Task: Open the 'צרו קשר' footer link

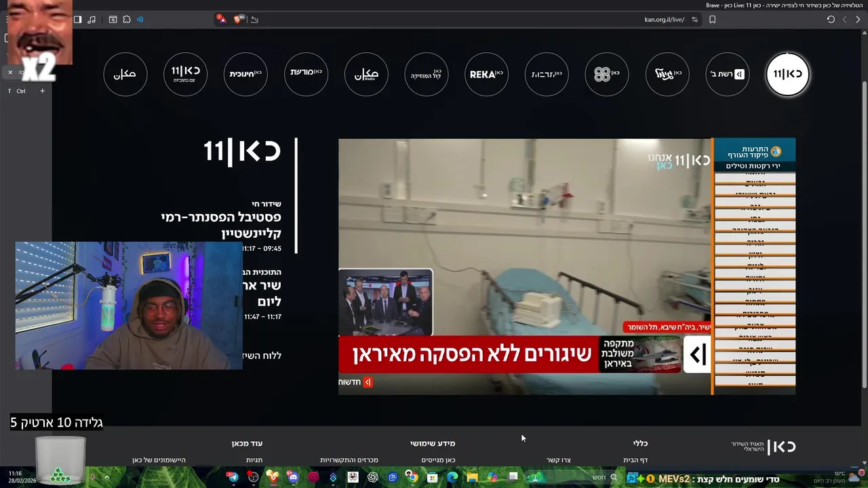Action: (559, 460)
